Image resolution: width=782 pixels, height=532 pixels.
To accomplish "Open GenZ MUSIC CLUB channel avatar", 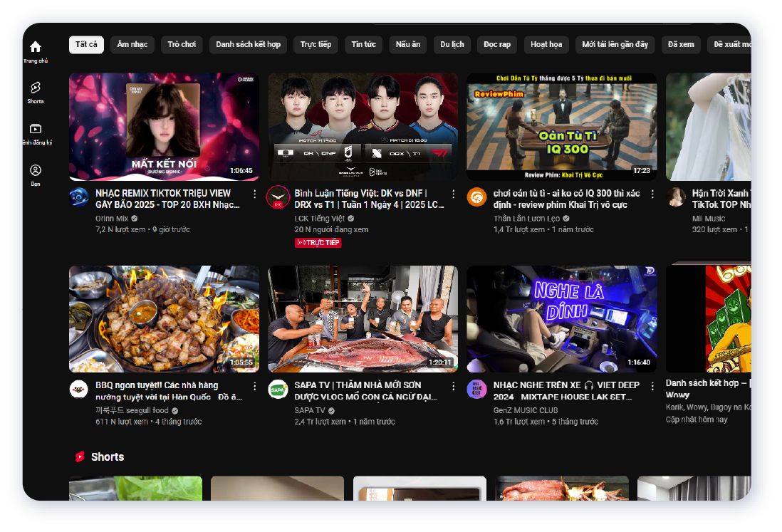I will 476,389.
